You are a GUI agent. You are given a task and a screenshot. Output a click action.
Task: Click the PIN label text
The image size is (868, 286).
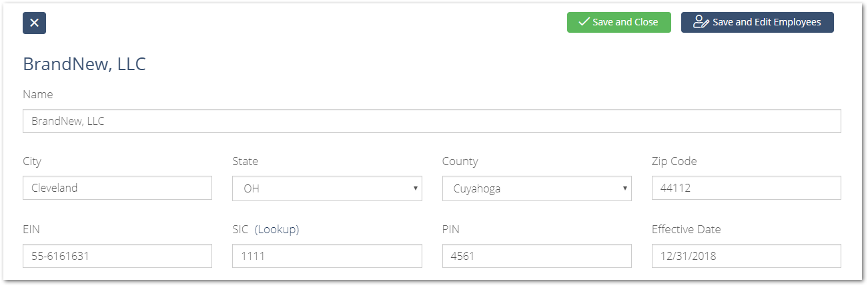point(450,229)
